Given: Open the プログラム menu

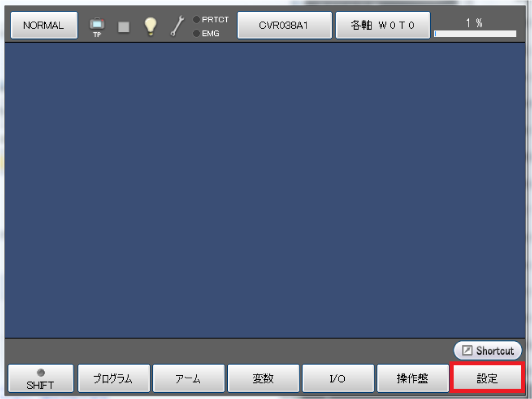Looking at the screenshot, I should pyautogui.click(x=114, y=378).
